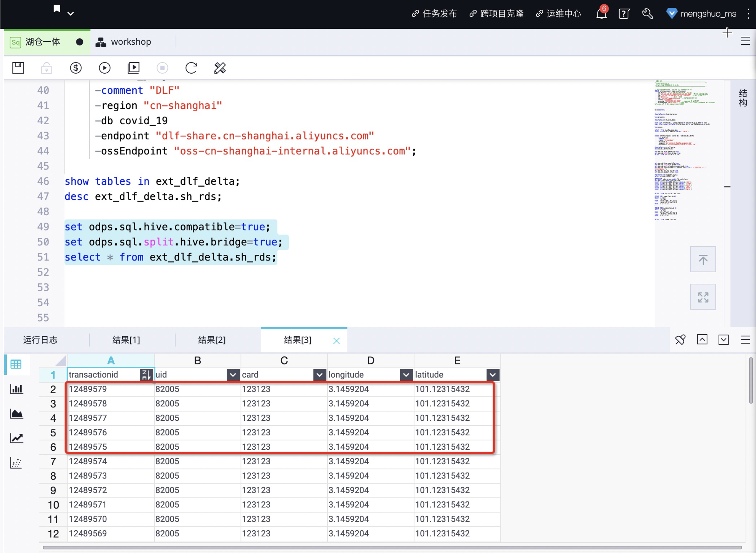This screenshot has width=756, height=553.
Task: Open the 任务发布 task publish link
Action: tap(434, 14)
